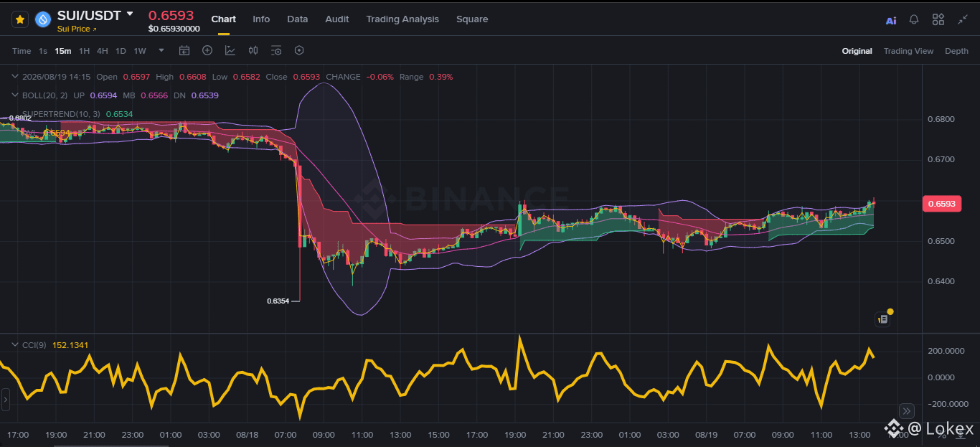This screenshot has width=980, height=447.
Task: Click the High 0.6608 value
Action: tap(192, 77)
